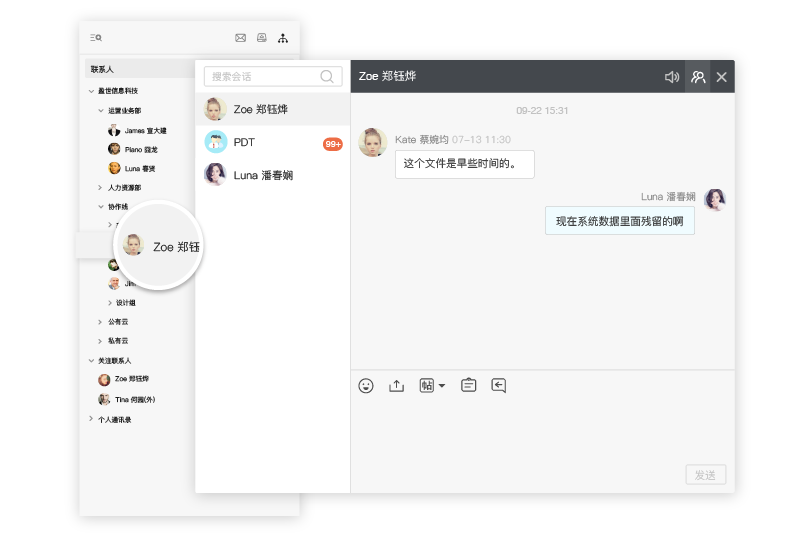Click the 09-22 15:31 timestamp

click(x=542, y=111)
